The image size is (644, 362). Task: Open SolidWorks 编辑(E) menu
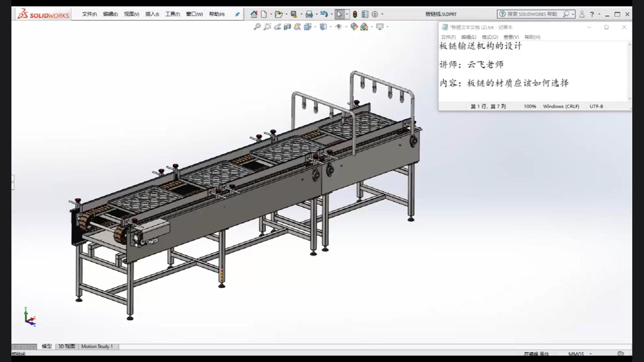pyautogui.click(x=110, y=14)
